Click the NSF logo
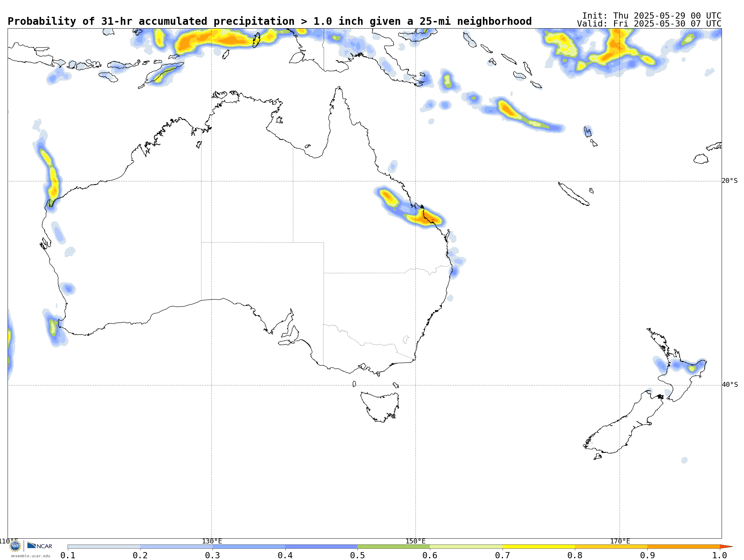Image resolution: width=744 pixels, height=560 pixels. pos(15,546)
